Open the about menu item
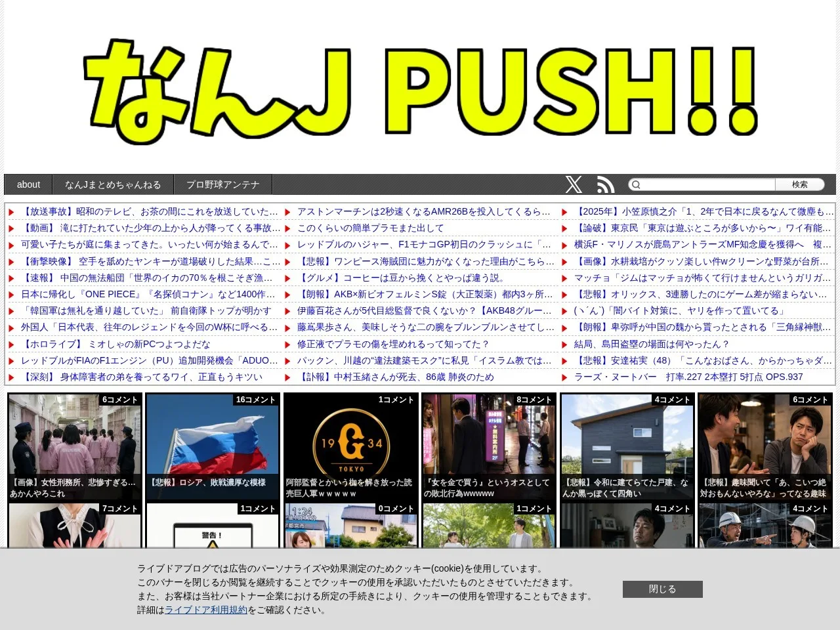The width and height of the screenshot is (840, 630). (x=28, y=184)
